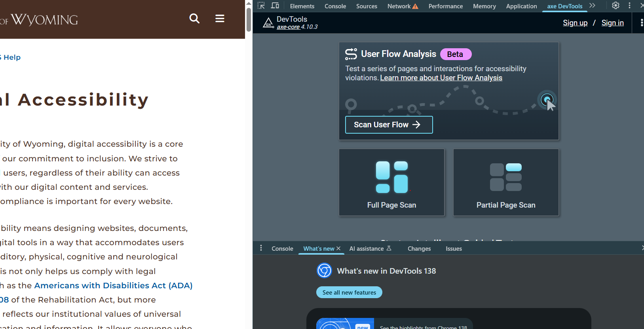Viewport: 644px width, 329px height.
Task: Open the drawer Console tab
Action: point(282,249)
